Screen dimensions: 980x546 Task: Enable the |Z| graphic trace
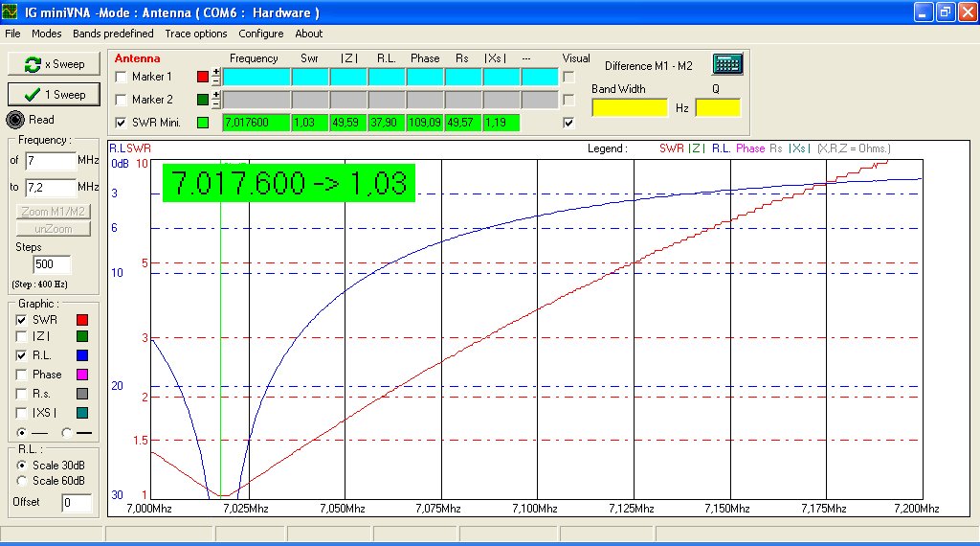21,336
